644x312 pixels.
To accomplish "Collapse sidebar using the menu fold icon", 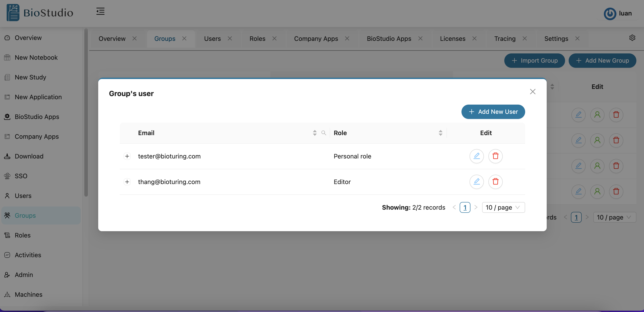I will (x=100, y=11).
